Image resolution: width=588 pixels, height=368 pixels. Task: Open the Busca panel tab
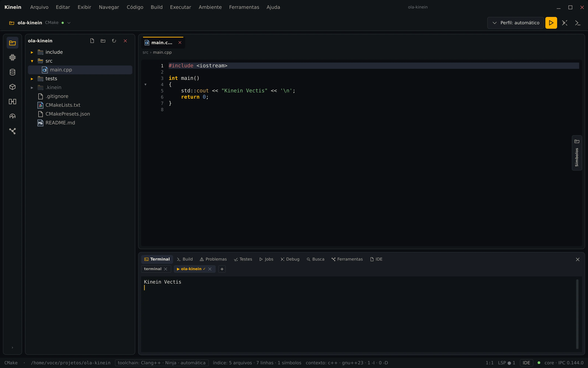click(x=315, y=259)
